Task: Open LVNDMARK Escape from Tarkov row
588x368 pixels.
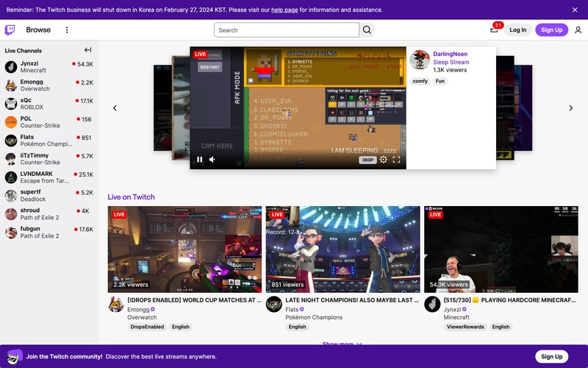Action: (x=49, y=177)
